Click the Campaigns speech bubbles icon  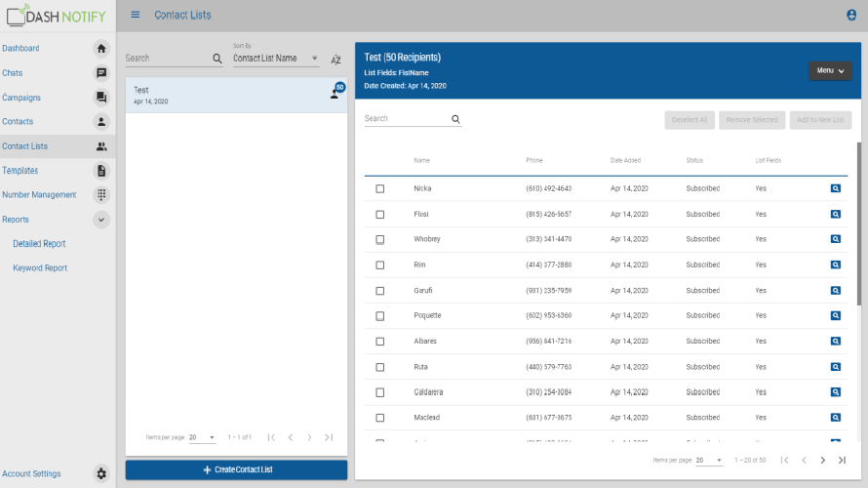101,98
